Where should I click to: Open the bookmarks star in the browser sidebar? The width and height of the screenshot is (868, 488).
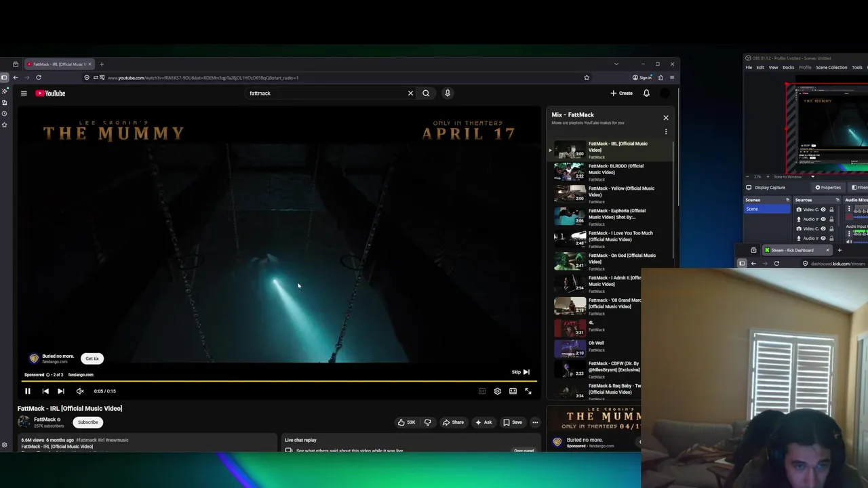click(x=5, y=125)
